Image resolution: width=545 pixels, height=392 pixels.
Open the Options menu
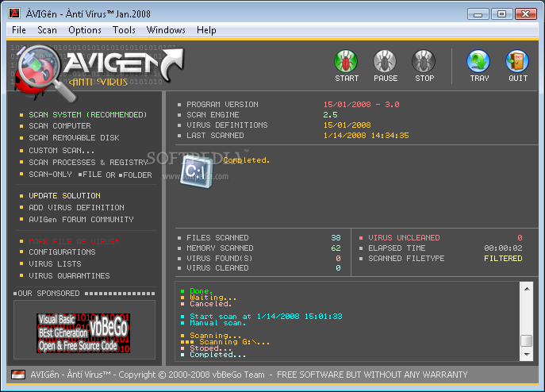coord(85,30)
